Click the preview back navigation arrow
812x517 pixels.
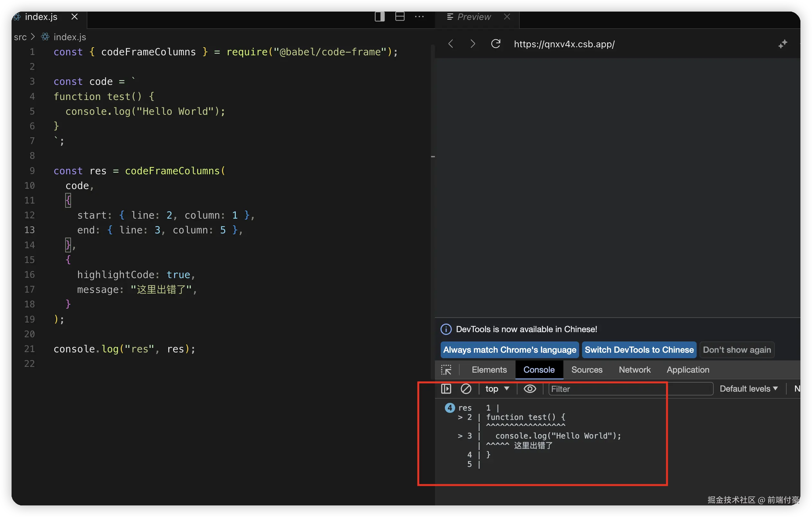(x=451, y=44)
